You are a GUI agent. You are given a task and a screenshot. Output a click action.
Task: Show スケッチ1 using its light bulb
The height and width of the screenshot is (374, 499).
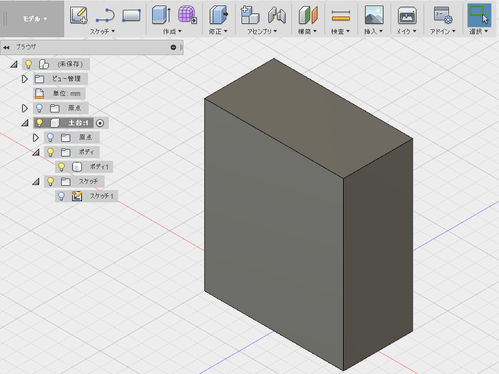pyautogui.click(x=61, y=196)
